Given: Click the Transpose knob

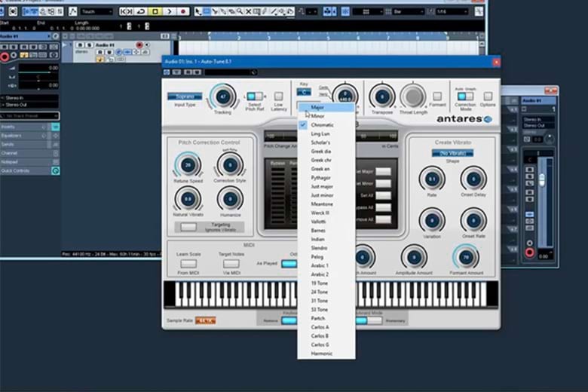Looking at the screenshot, I should point(382,96).
